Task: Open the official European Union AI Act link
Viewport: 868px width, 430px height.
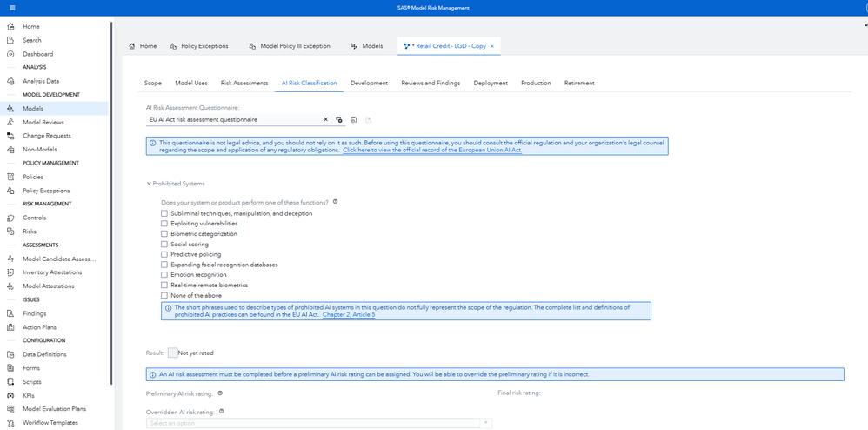Action: coord(432,151)
